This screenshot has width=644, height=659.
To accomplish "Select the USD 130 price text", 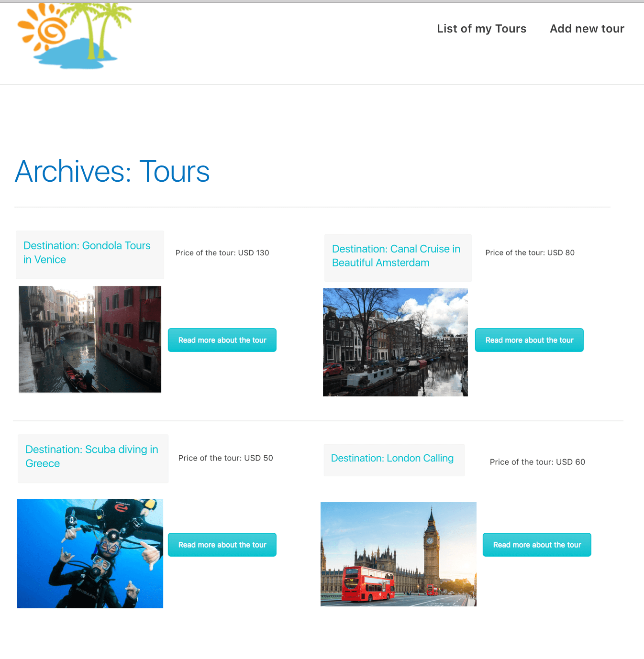I will point(222,253).
